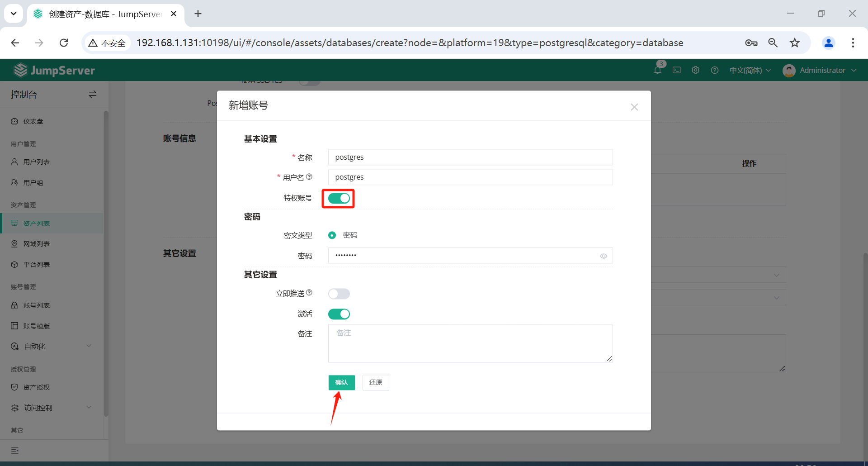
Task: Click the 名称 input field
Action: (x=471, y=157)
